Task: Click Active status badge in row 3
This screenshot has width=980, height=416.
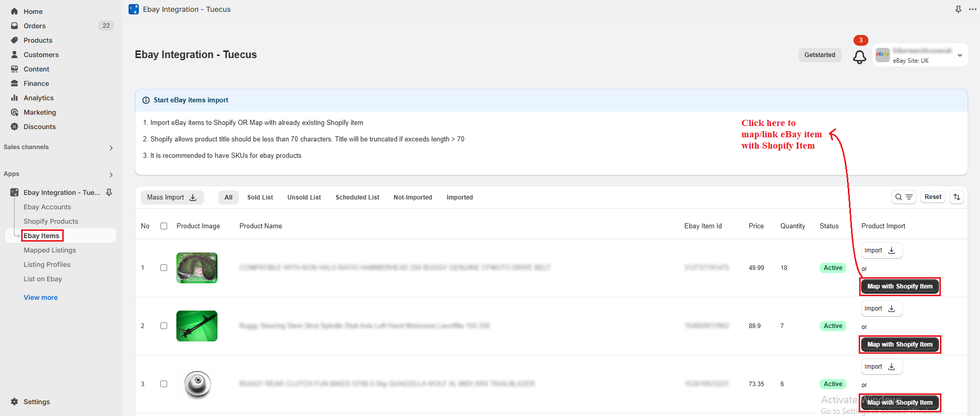Action: (x=833, y=384)
